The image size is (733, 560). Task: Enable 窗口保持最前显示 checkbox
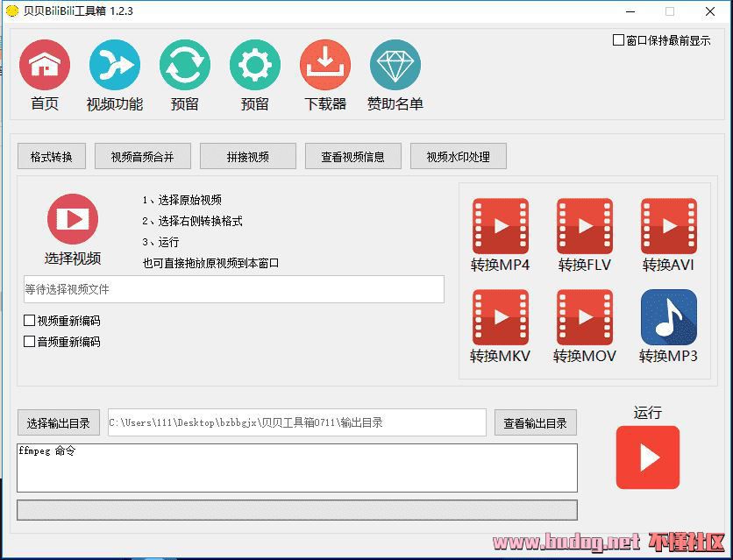pyautogui.click(x=619, y=40)
